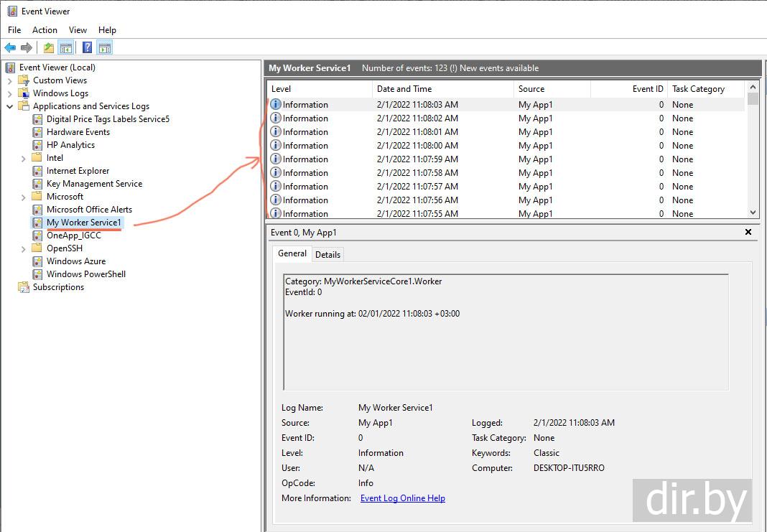This screenshot has width=767, height=532.
Task: Click the Forward arrow toolbar button
Action: coord(27,48)
